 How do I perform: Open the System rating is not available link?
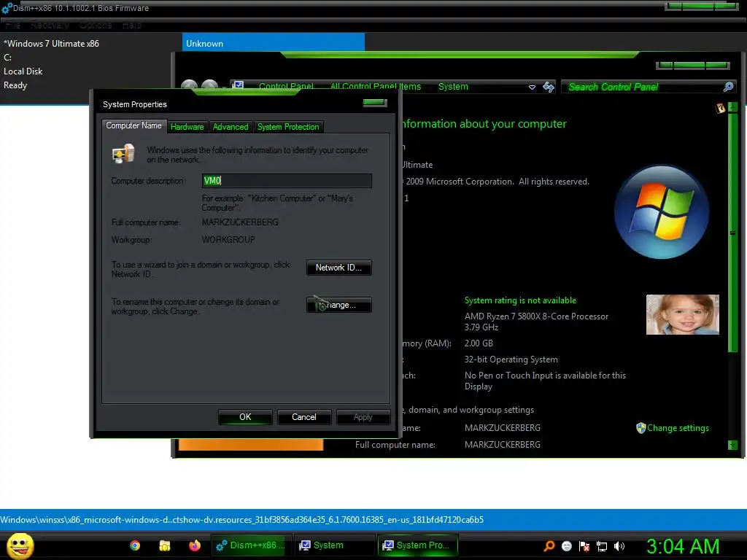[520, 300]
